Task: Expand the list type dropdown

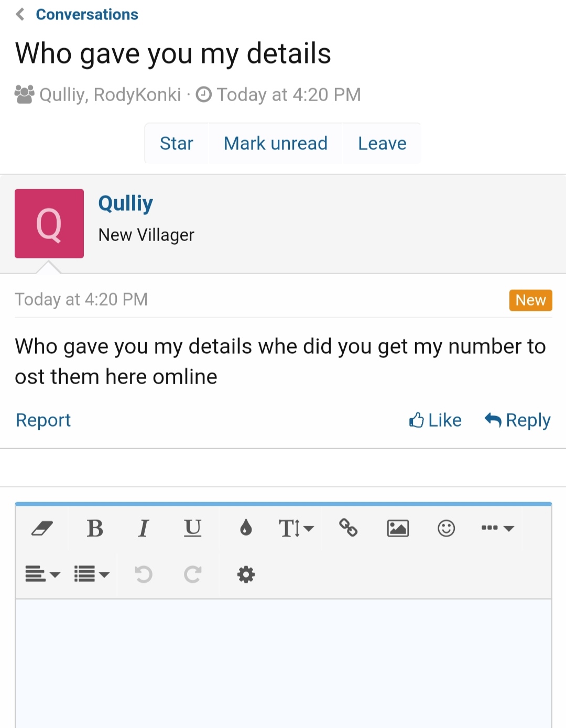Action: 92,574
